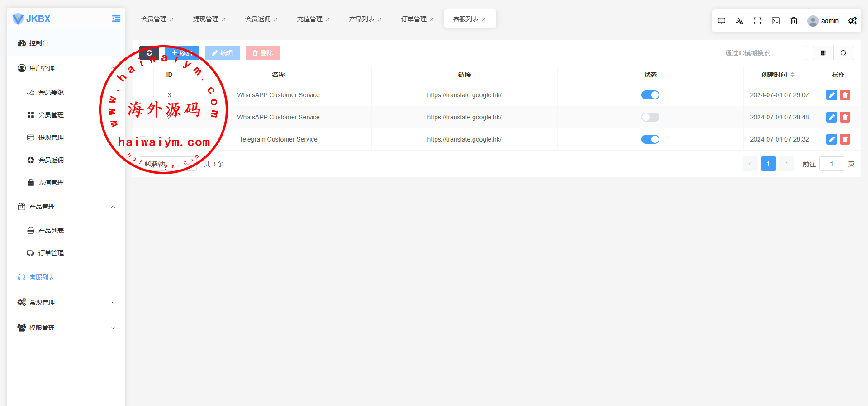
Task: Open the language translation icon
Action: point(740,21)
